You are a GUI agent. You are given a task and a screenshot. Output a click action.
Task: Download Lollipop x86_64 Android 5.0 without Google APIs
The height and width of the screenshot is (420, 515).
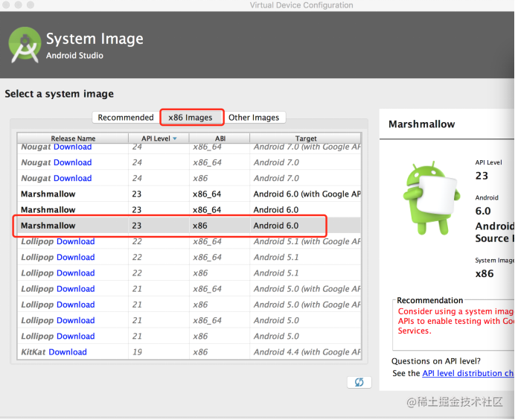tap(76, 320)
